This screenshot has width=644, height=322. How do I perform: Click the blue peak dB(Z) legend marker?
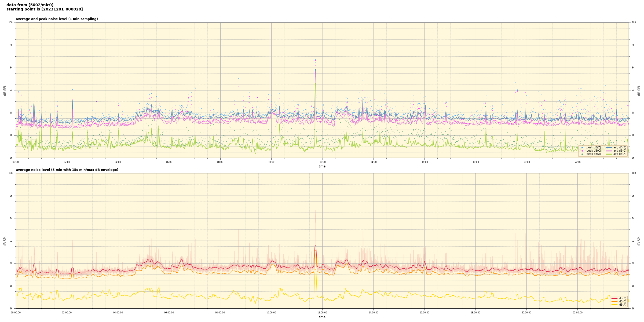pyautogui.click(x=582, y=148)
